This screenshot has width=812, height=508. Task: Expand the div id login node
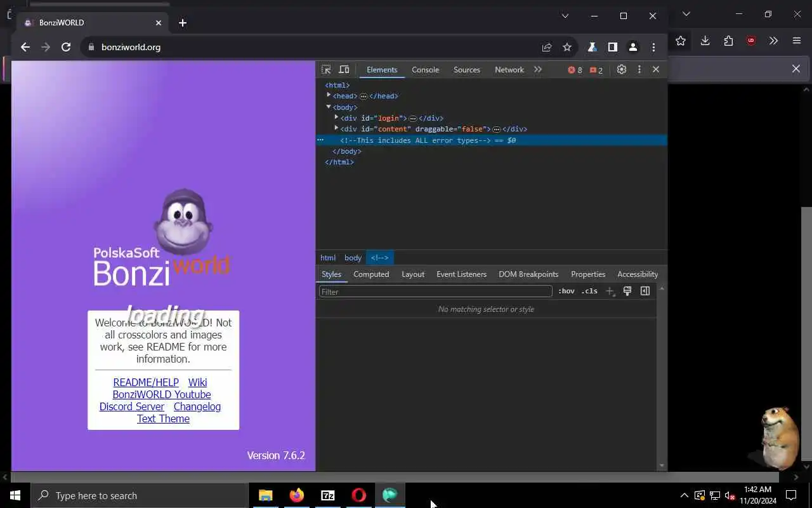[x=336, y=117]
